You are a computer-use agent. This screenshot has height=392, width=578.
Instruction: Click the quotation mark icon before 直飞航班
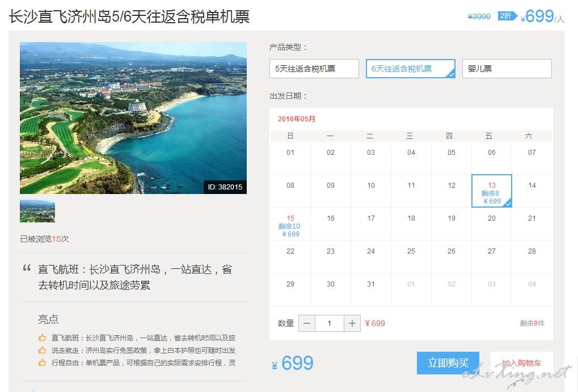[x=27, y=268]
